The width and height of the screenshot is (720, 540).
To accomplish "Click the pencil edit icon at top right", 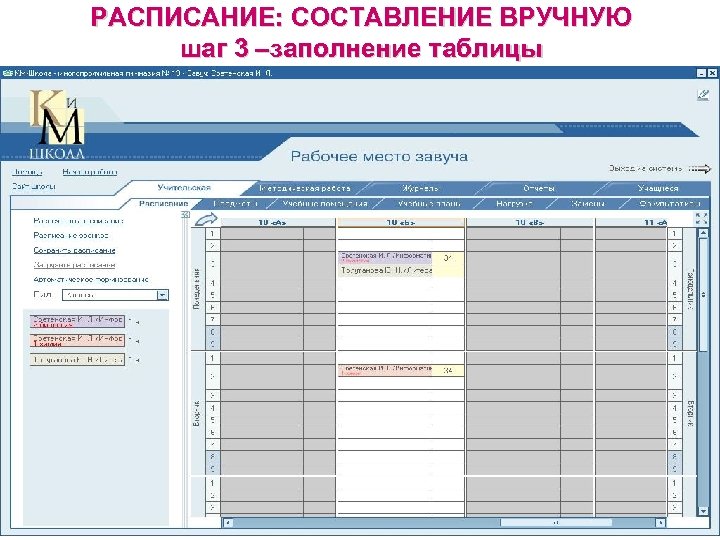I will [x=703, y=95].
